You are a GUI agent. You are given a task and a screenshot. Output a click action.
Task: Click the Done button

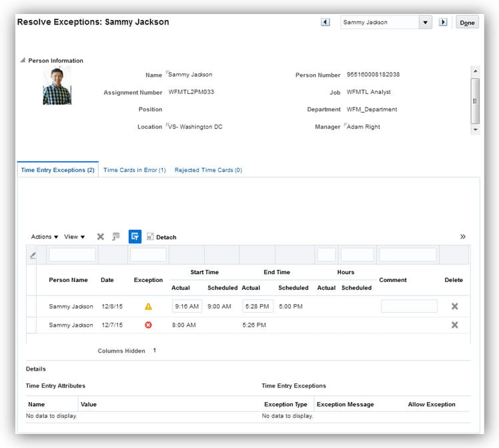[x=467, y=23]
